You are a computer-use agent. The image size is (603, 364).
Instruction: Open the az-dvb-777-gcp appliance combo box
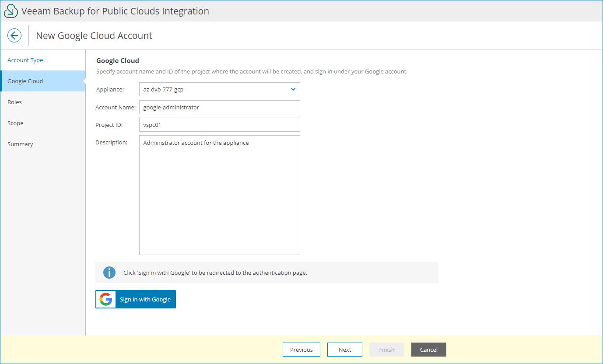point(214,89)
